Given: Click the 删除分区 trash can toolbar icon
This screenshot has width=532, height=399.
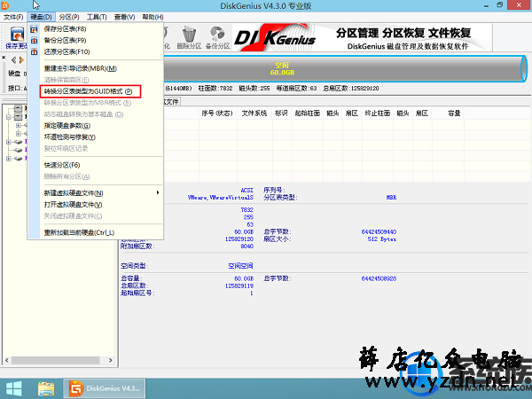Looking at the screenshot, I should click(x=189, y=37).
